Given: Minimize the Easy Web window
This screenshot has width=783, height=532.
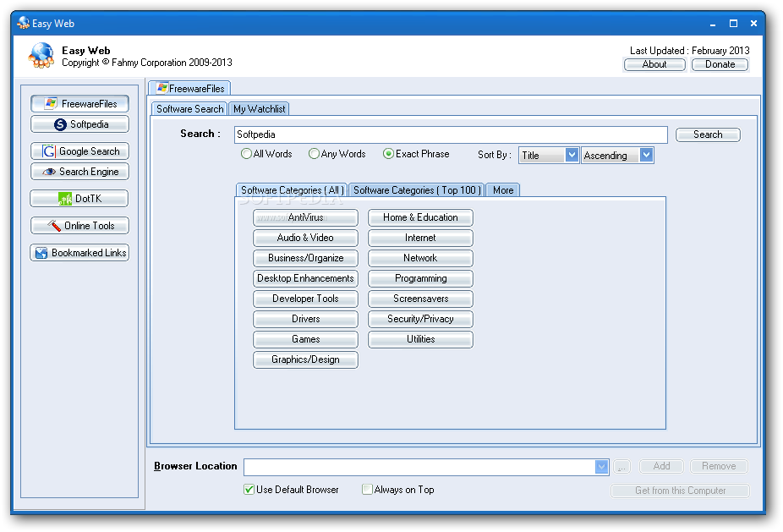Looking at the screenshot, I should [x=713, y=24].
